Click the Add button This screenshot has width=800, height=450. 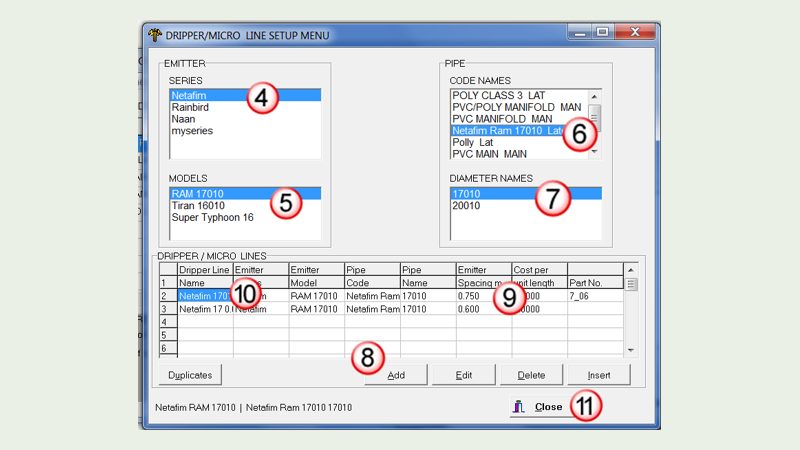[396, 375]
